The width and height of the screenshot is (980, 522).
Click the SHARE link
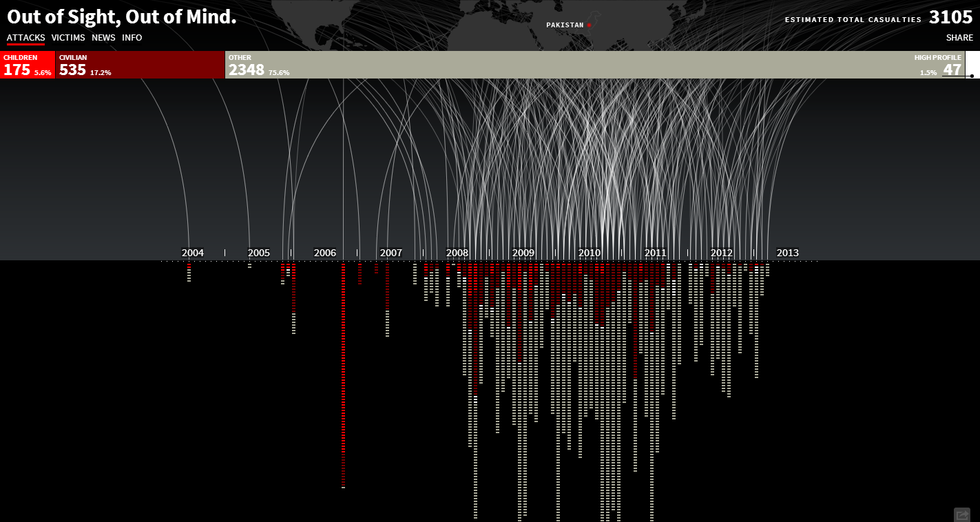coord(959,38)
